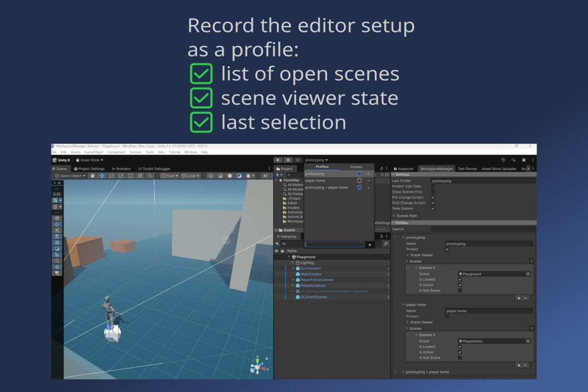The image size is (588, 392).
Task: Open the Local orientation dropdown
Action: click(190, 175)
